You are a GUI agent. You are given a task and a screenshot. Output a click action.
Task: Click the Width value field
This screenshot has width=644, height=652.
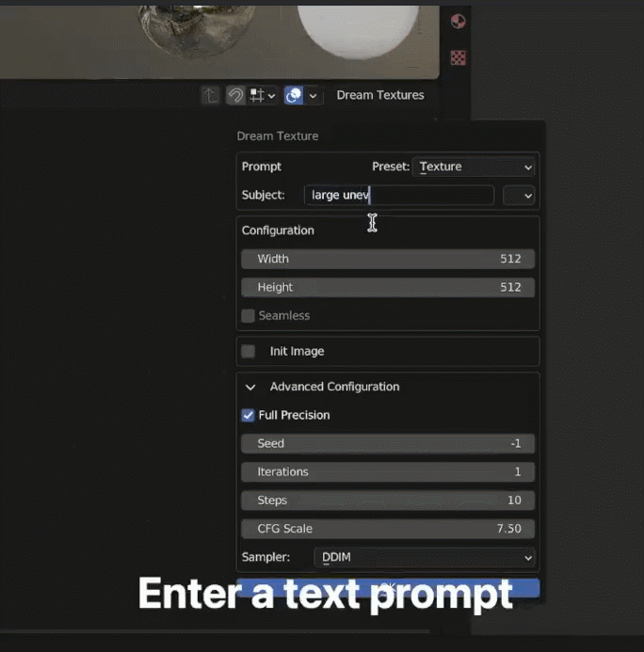[x=387, y=259]
